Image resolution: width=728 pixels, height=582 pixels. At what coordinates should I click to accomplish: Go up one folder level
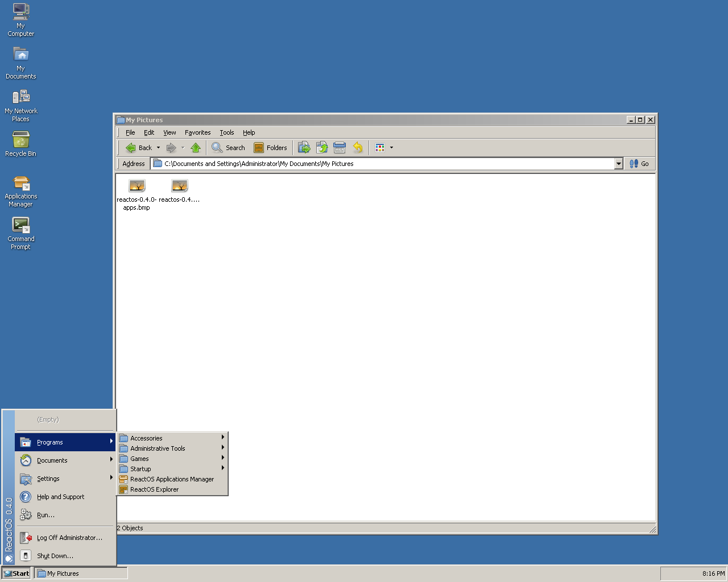tap(196, 148)
